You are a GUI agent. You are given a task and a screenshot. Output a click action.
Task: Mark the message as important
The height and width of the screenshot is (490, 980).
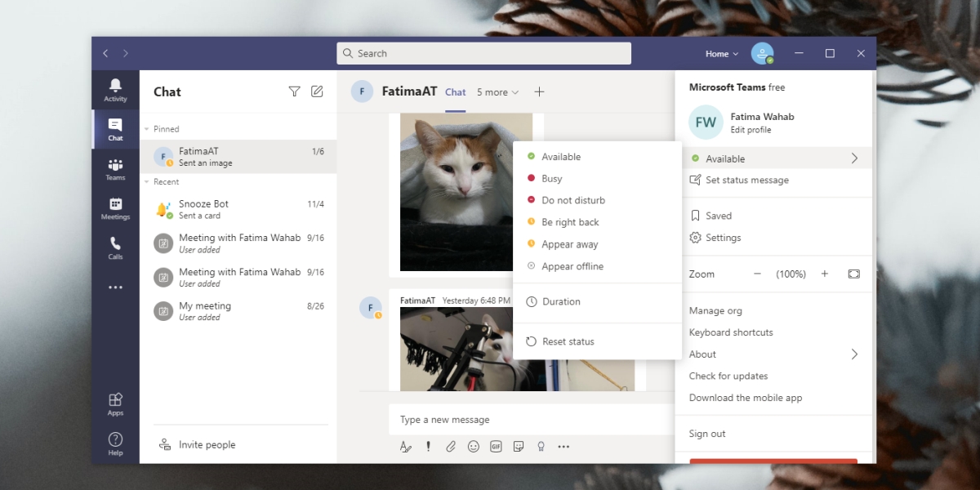[x=428, y=446]
